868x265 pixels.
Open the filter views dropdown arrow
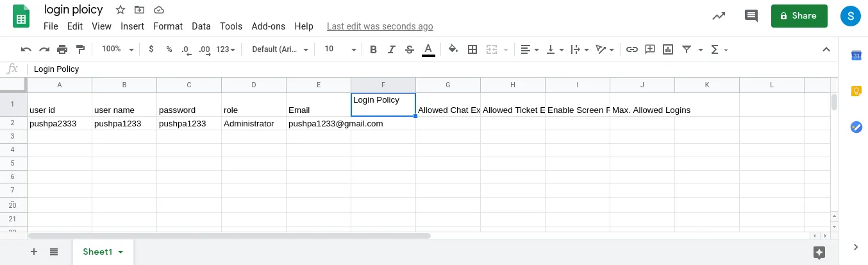(x=701, y=49)
